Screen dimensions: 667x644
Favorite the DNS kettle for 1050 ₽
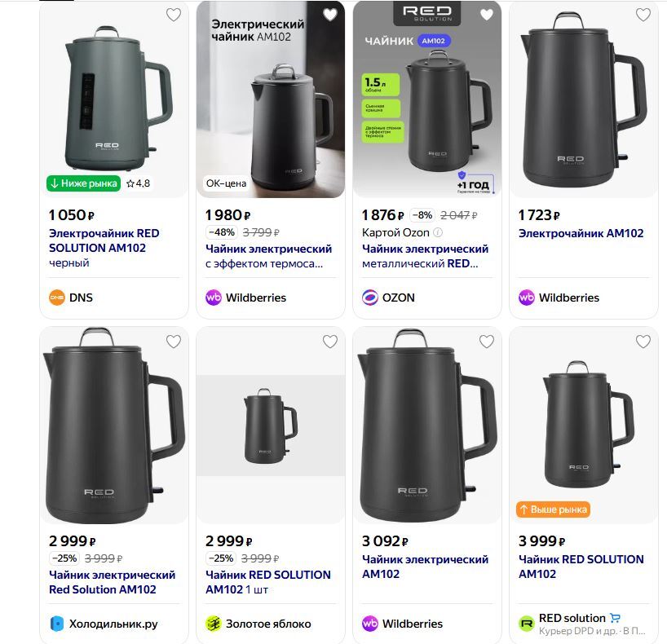pyautogui.click(x=173, y=15)
